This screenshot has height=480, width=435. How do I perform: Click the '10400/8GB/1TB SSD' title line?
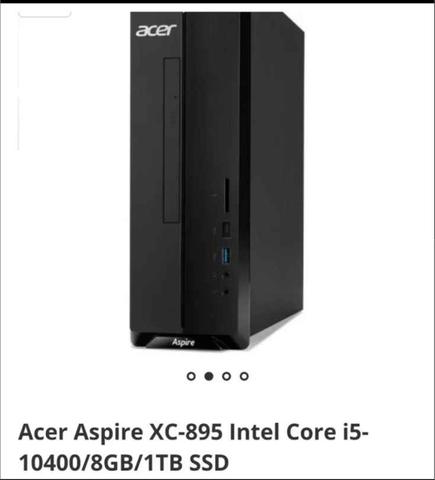(x=124, y=463)
